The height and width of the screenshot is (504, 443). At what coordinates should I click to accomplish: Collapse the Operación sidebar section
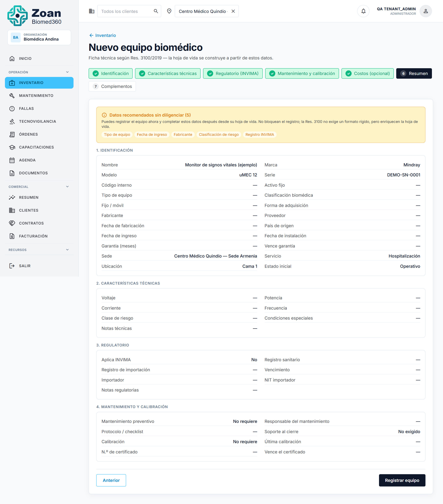(x=67, y=72)
